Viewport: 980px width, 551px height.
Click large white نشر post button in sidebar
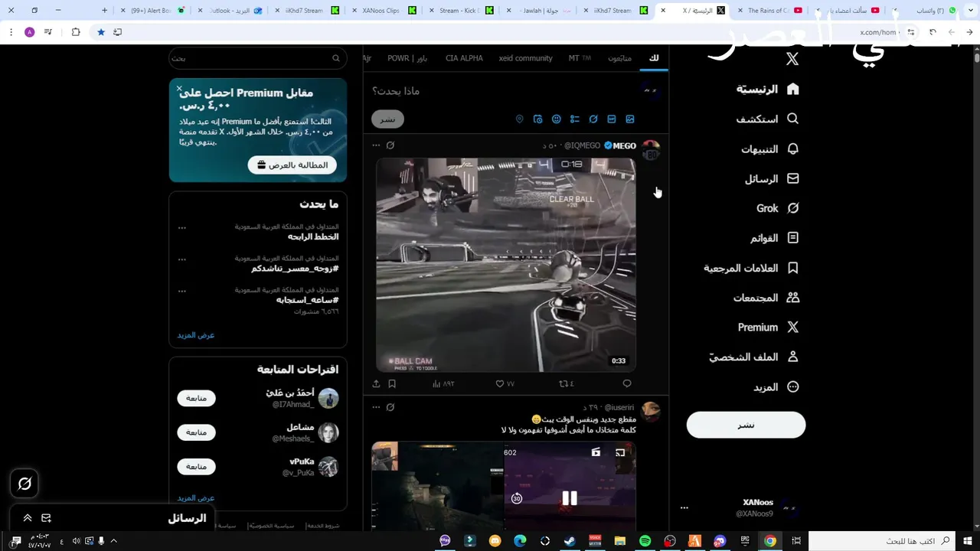[746, 425]
